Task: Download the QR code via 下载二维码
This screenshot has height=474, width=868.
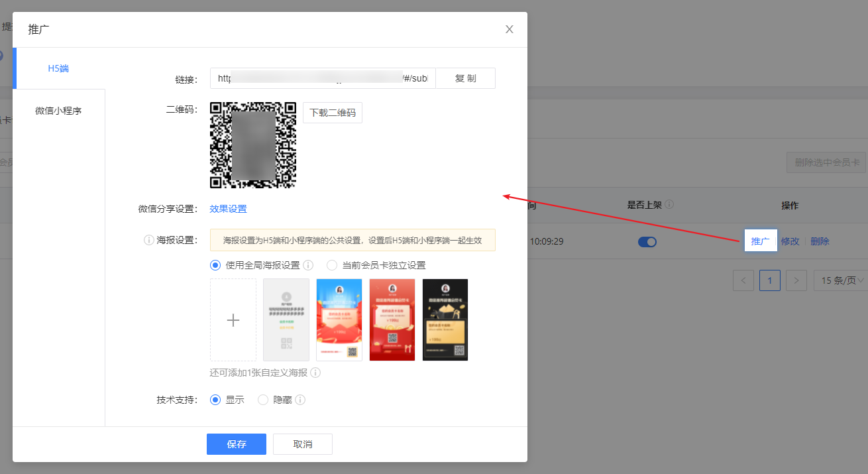Action: [333, 113]
